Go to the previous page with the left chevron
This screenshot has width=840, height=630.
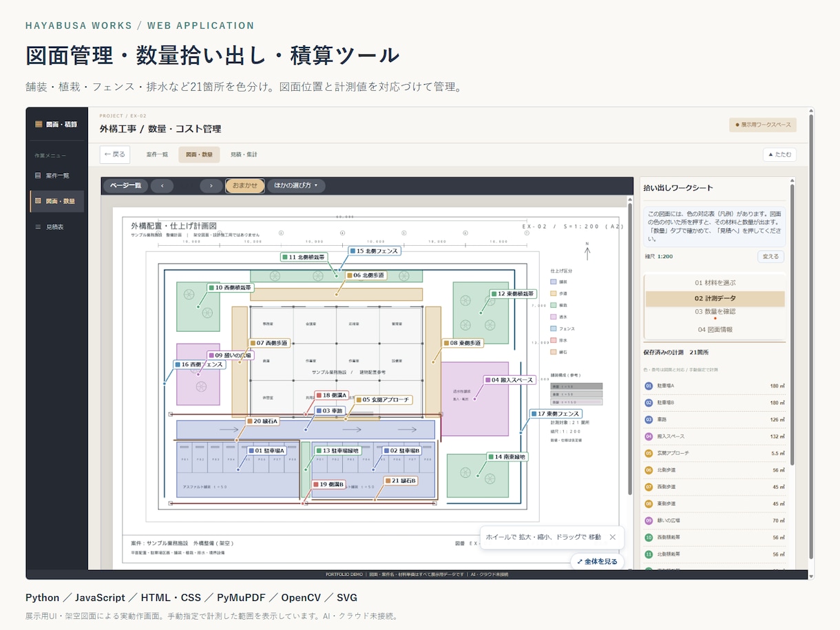pos(162,185)
